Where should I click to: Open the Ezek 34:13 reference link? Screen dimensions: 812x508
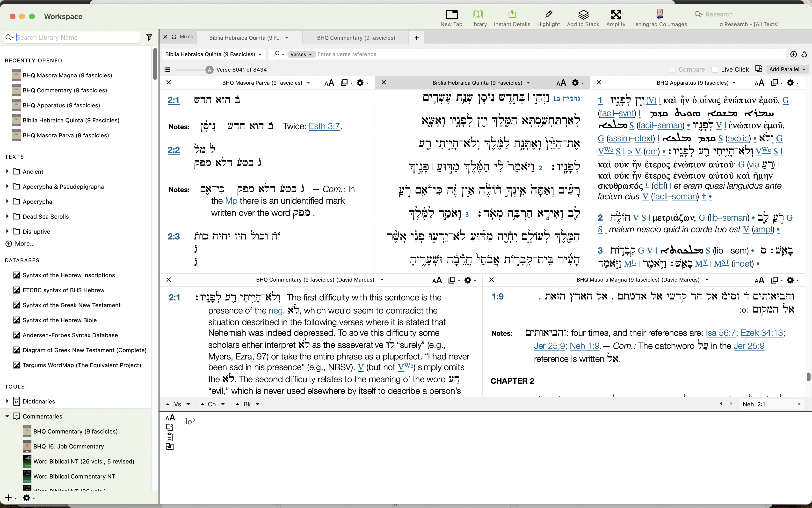[x=762, y=333]
